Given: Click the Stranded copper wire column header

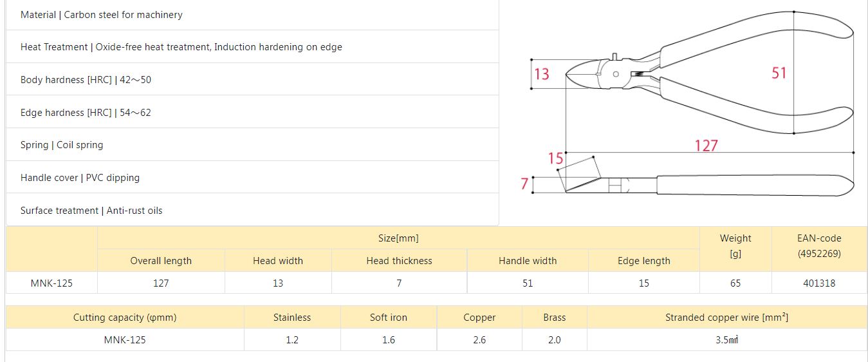Looking at the screenshot, I should (x=726, y=318).
